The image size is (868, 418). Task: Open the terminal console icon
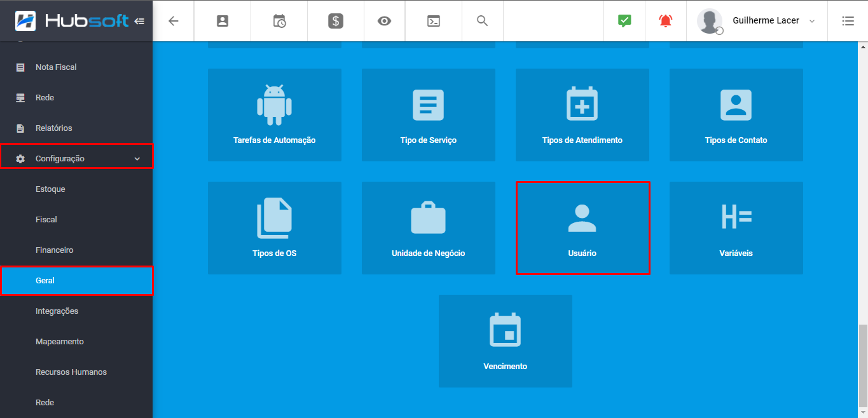tap(433, 21)
